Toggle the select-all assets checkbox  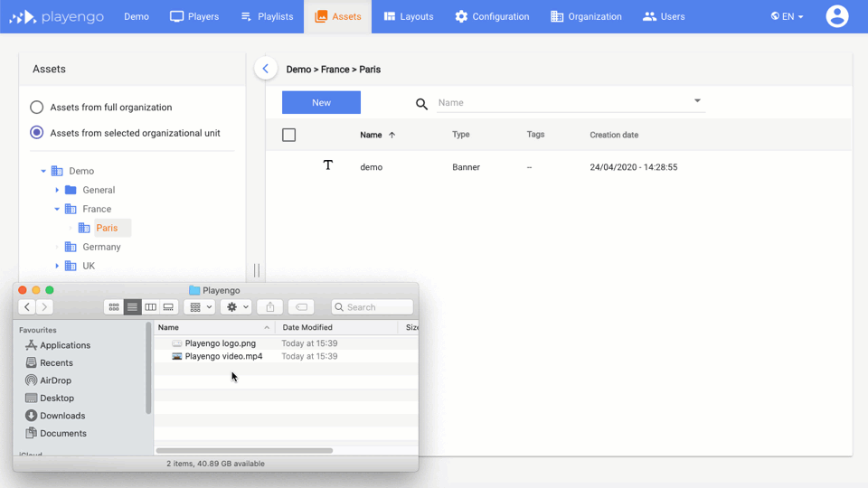[x=289, y=135]
